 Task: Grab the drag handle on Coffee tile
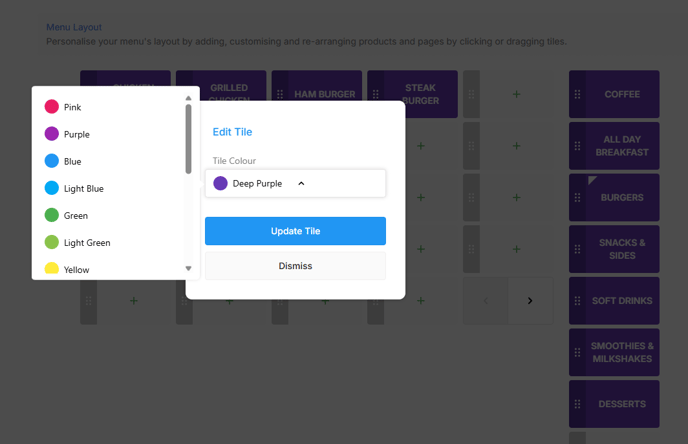click(577, 94)
